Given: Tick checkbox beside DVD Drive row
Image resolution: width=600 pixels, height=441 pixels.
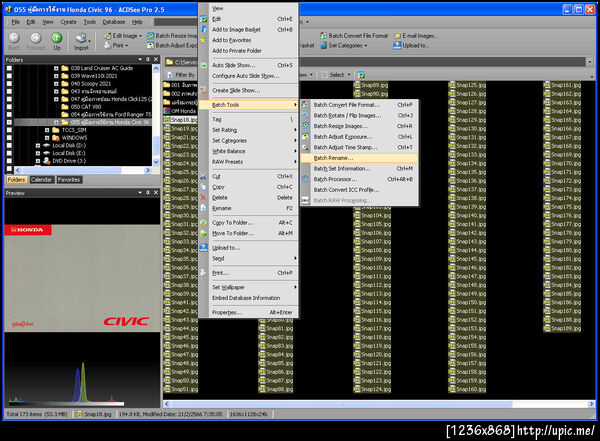Looking at the screenshot, I should [9, 161].
